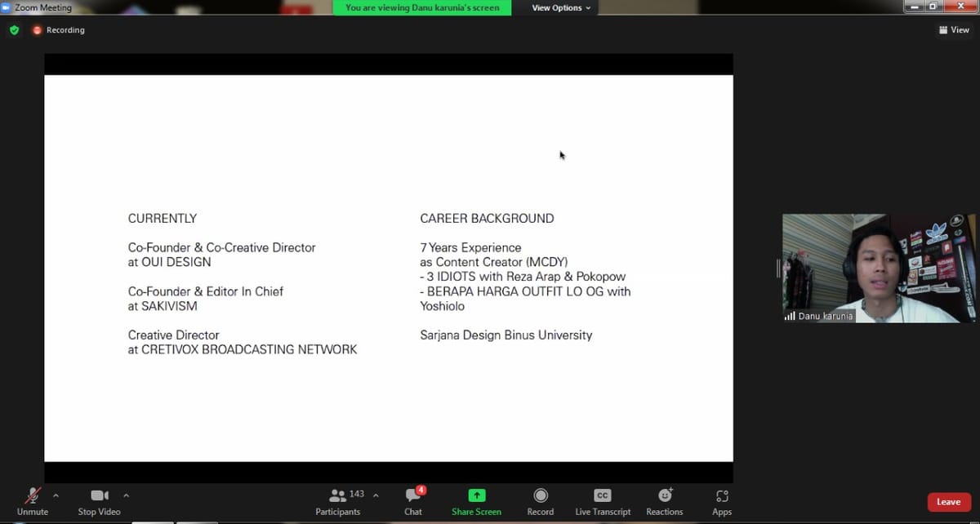Select Danu karunia's video thumbnail
This screenshot has height=524, width=980.
coord(878,269)
